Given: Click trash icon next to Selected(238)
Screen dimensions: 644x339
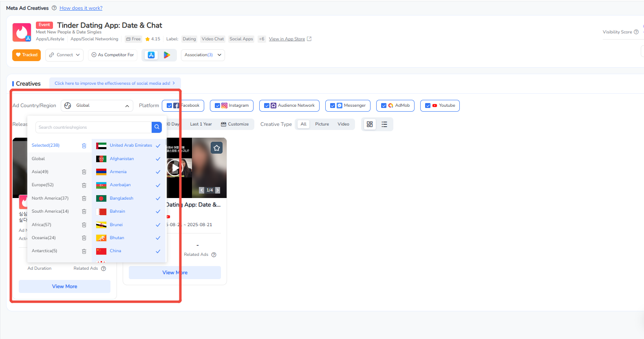Looking at the screenshot, I should pos(84,145).
